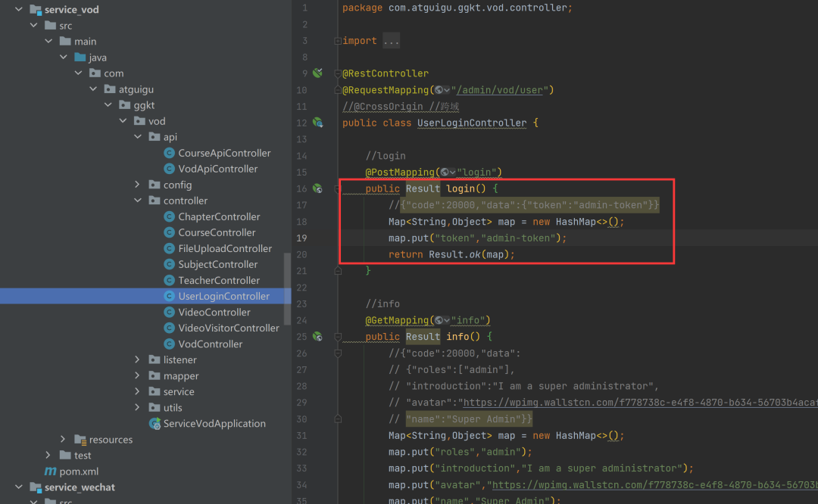Click globe icon before "/admin/vod/user" mapping
This screenshot has height=504, width=818.
(x=441, y=90)
